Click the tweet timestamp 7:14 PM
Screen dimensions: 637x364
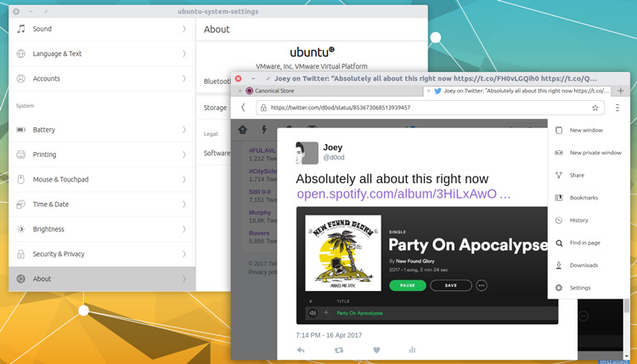[329, 335]
